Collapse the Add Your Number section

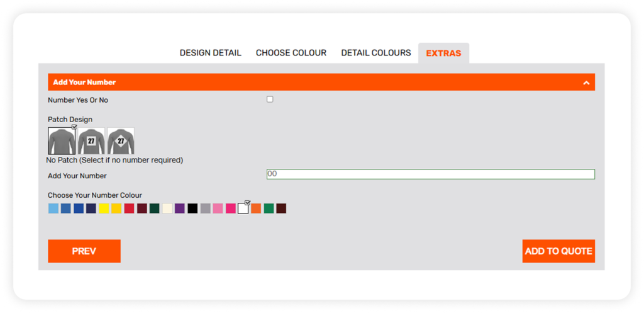coord(586,83)
